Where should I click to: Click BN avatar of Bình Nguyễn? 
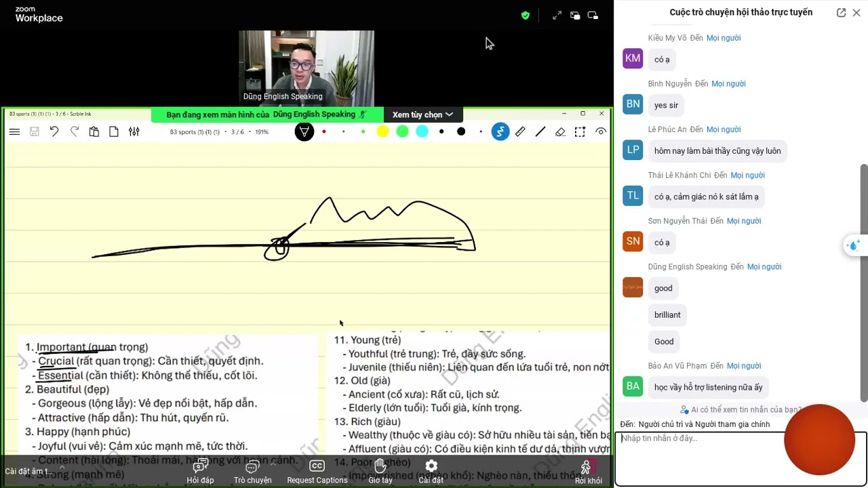click(x=633, y=104)
